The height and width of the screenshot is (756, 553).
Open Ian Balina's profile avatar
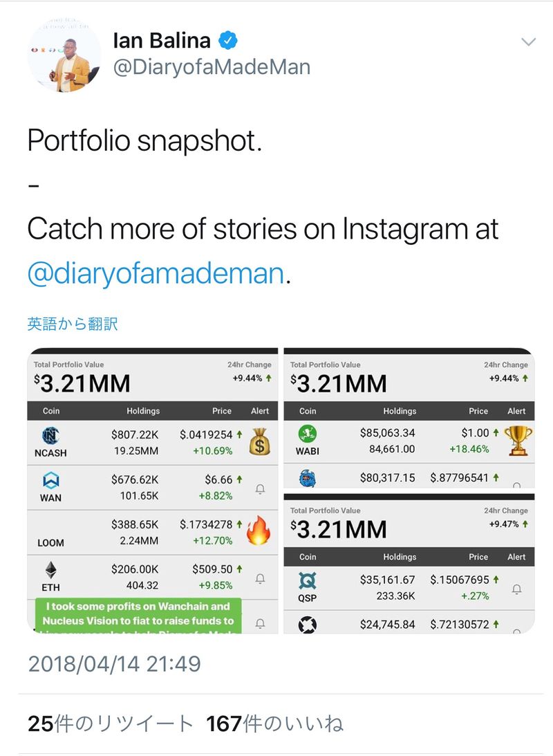(64, 55)
